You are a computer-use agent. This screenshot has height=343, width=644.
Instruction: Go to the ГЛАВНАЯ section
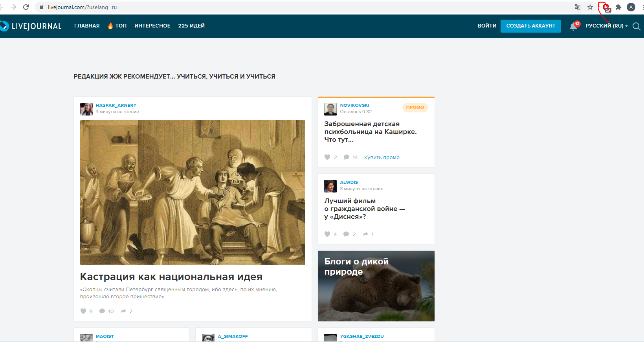(x=87, y=26)
